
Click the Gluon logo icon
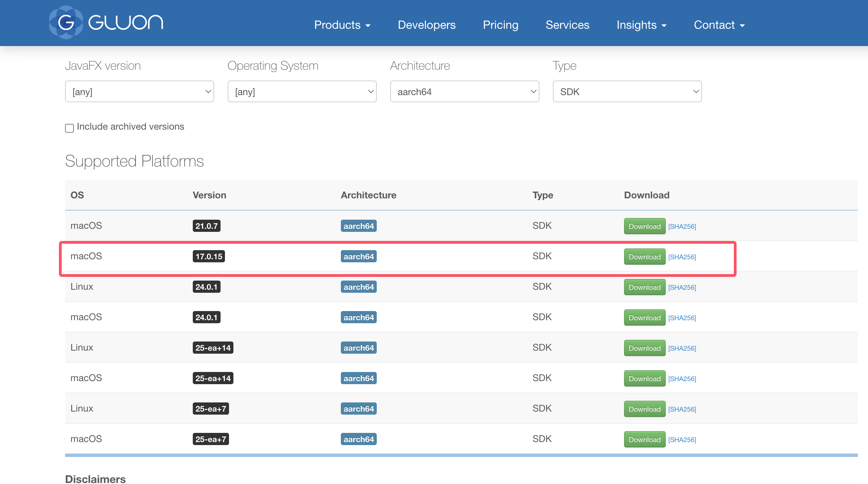[x=66, y=22]
